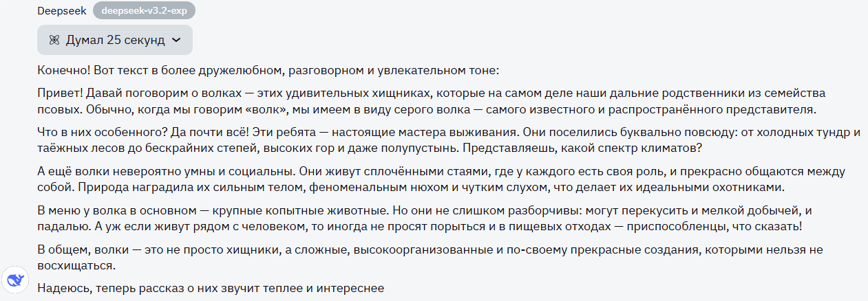This screenshot has height=301, width=868.
Task: Click the Deepseek whale avatar icon
Action: click(15, 280)
